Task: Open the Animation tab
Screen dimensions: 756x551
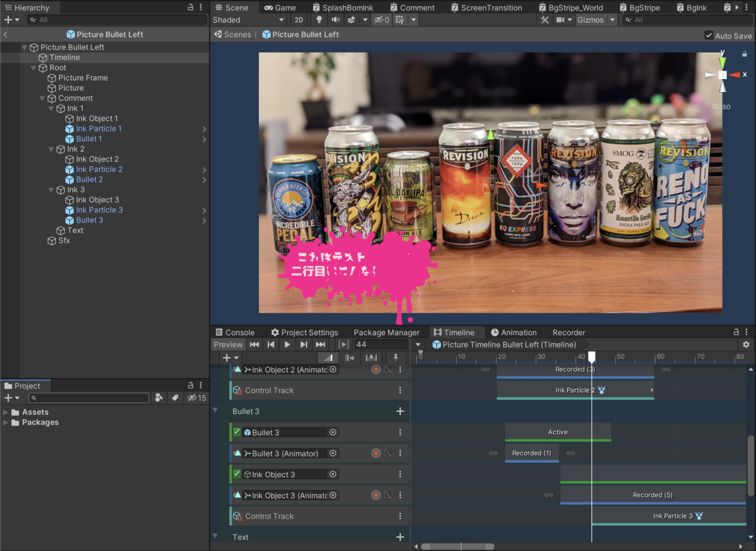Action: tap(513, 332)
